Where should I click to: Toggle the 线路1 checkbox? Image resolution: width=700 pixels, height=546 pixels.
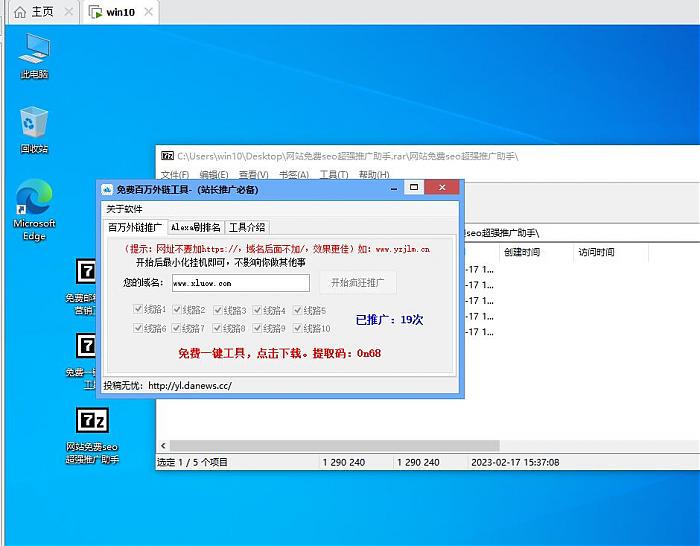[x=138, y=311]
